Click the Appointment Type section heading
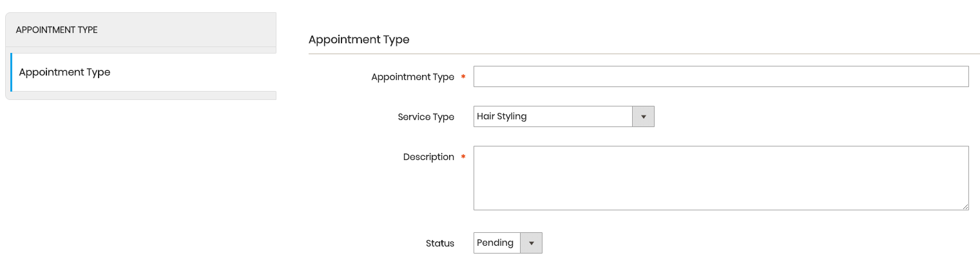Image resolution: width=980 pixels, height=280 pixels. pos(359,39)
